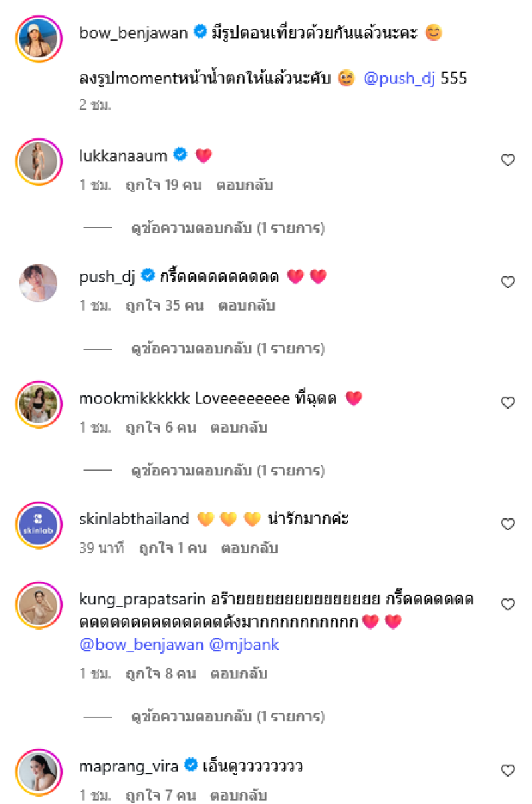The width and height of the screenshot is (532, 804).
Task: Show the reply under push_dj's comment
Action: tap(227, 348)
